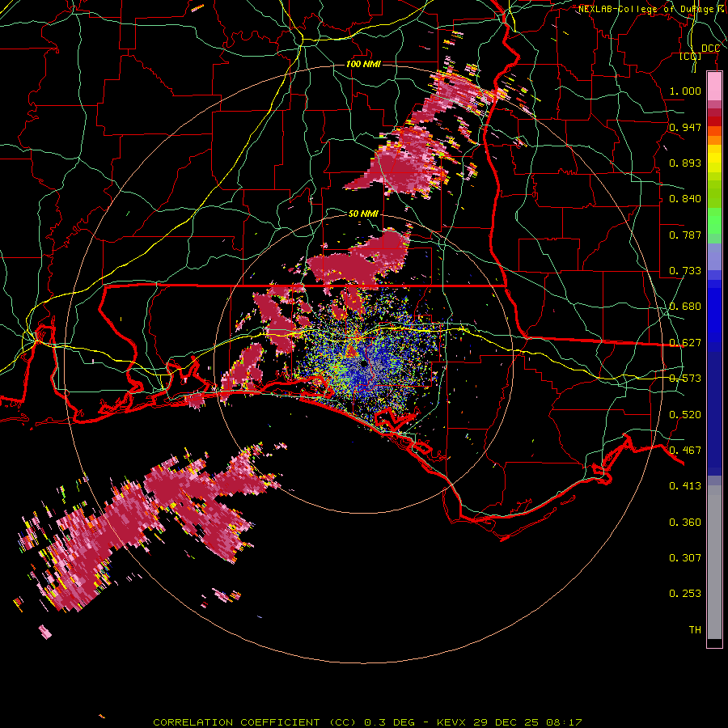This screenshot has width=728, height=728.
Task: Select the 0.627 scale value
Action: tap(685, 343)
